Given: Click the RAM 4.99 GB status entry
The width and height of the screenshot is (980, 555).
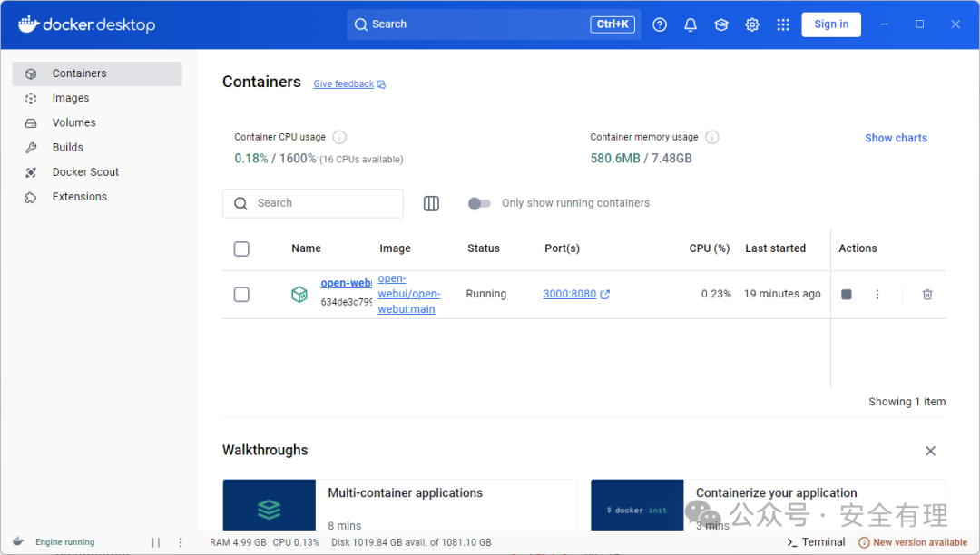Looking at the screenshot, I should click(x=238, y=542).
